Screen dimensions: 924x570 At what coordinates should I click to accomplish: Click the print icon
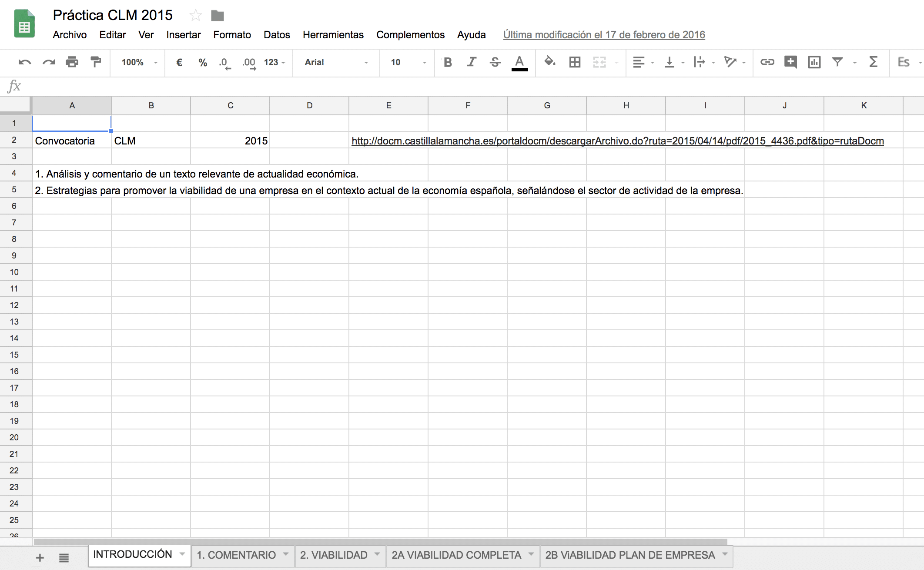click(x=72, y=62)
